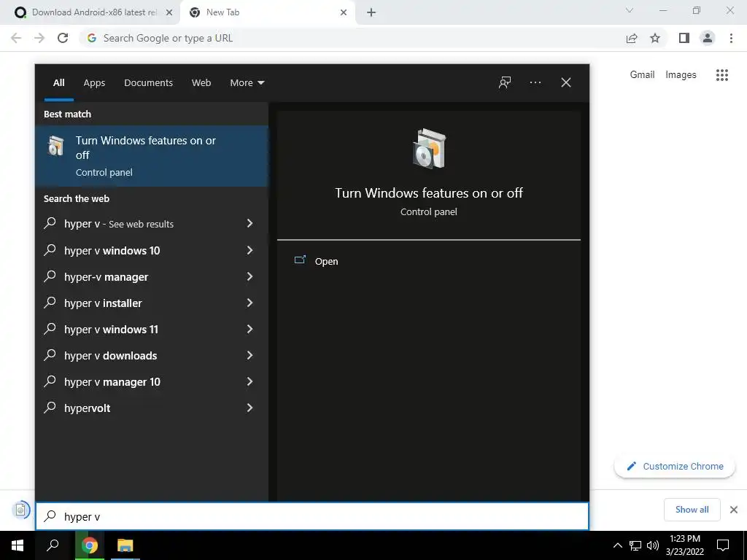Open Chrome side panel icon
The image size is (747, 560).
(684, 38)
